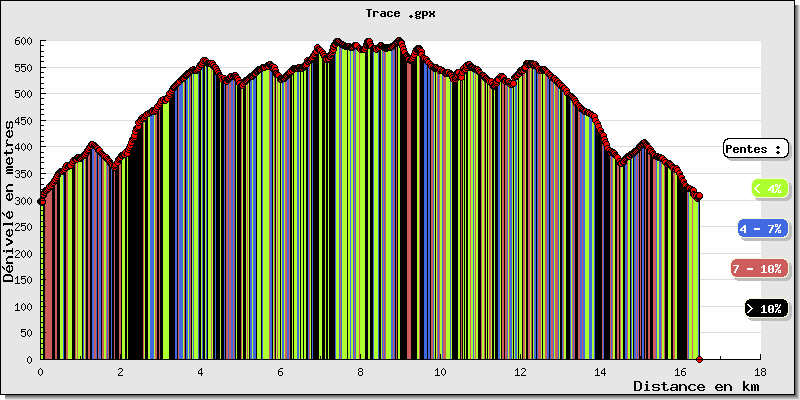Click the 'Distance en km' axis label
This screenshot has width=800, height=400.
[696, 386]
